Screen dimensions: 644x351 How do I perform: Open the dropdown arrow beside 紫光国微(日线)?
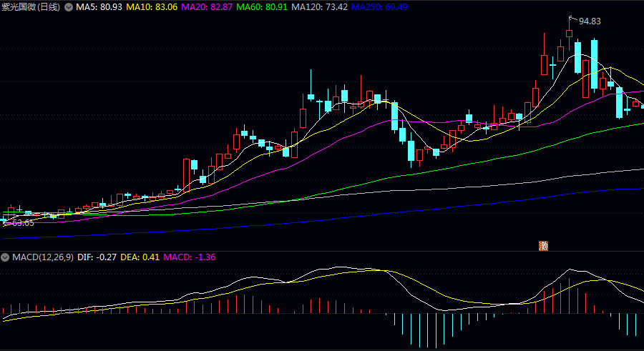69,6
